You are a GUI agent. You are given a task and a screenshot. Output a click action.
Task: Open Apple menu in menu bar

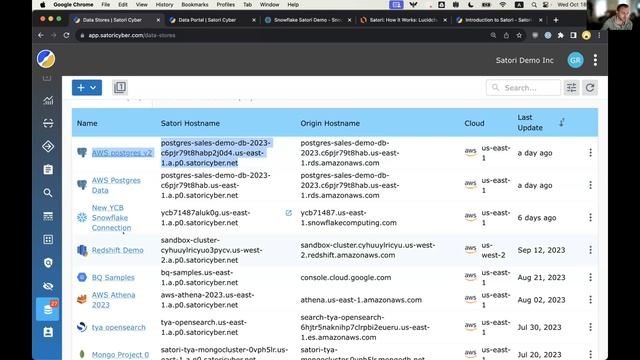point(43,4)
